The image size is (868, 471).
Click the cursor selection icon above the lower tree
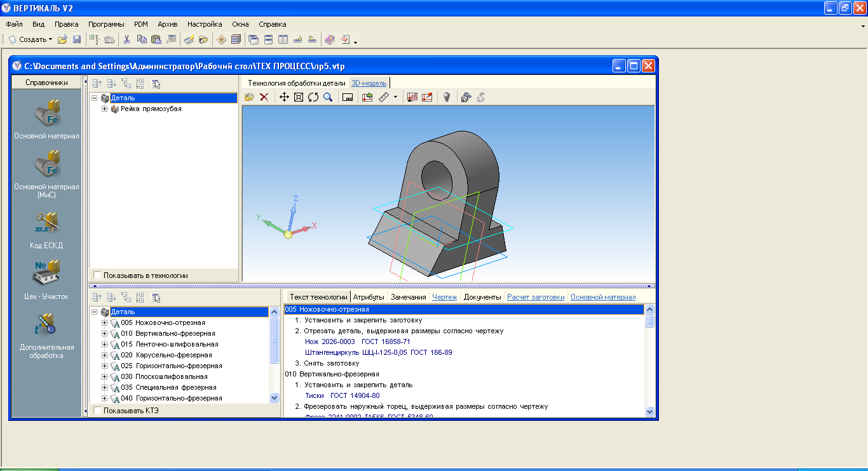[x=156, y=297]
